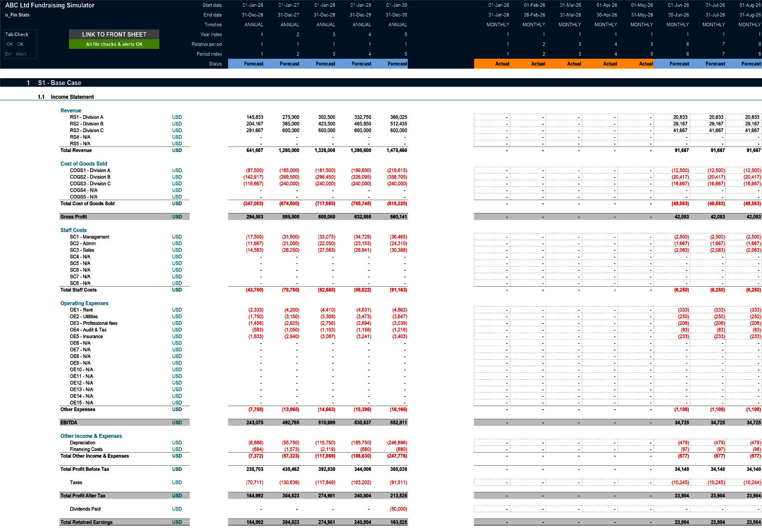Select OE3 - Professional fees label
This screenshot has width=762, height=532.
click(94, 323)
